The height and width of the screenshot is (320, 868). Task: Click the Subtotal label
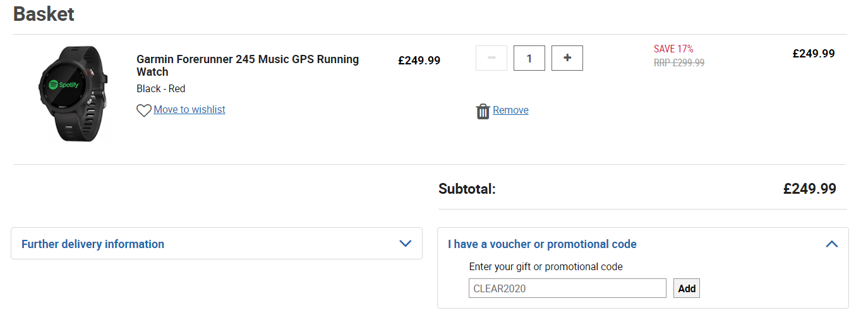click(467, 189)
